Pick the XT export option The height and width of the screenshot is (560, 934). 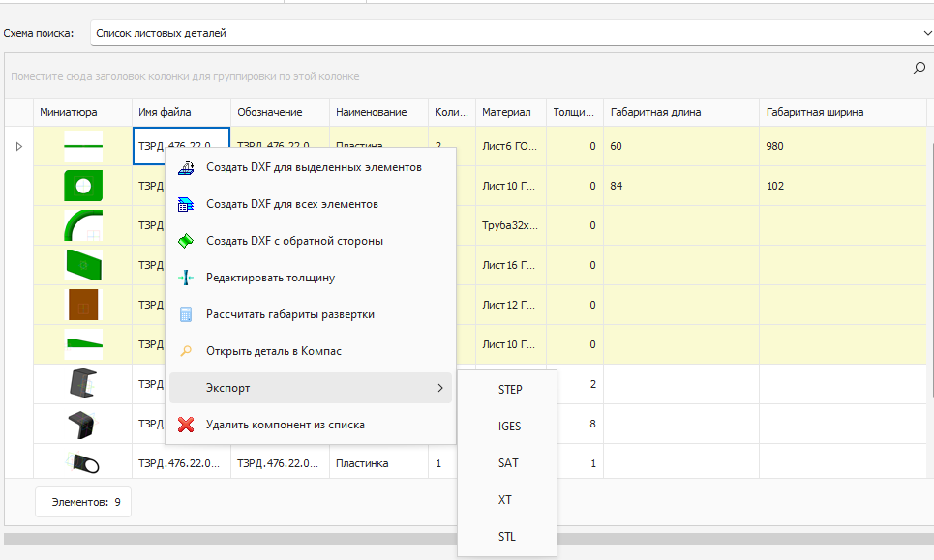pos(506,500)
